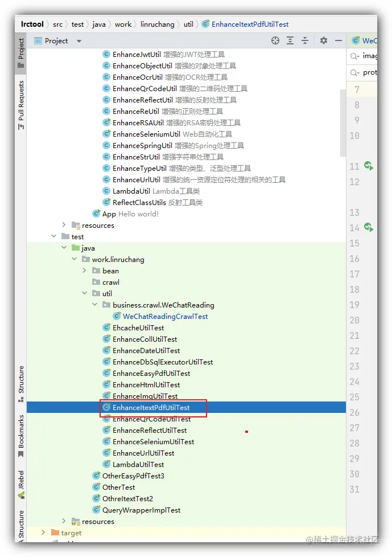Click the project tree vertical scrollbar
392x557 pixels.
[x=343, y=122]
